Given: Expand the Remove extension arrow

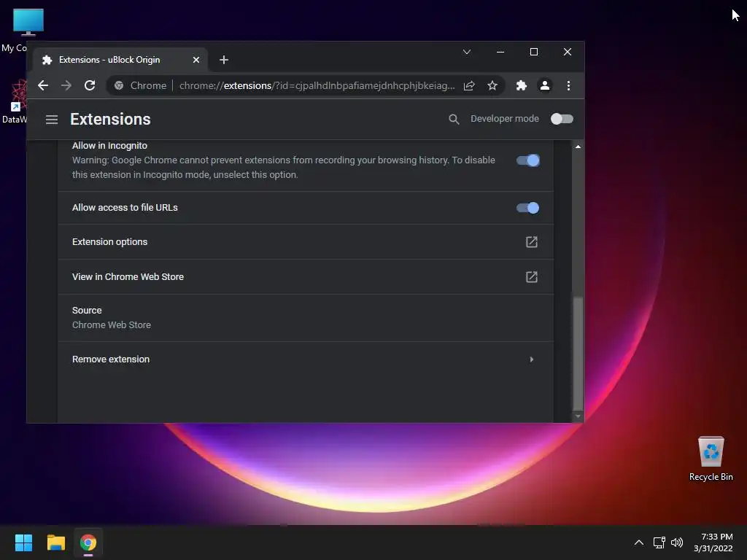Looking at the screenshot, I should tap(532, 359).
